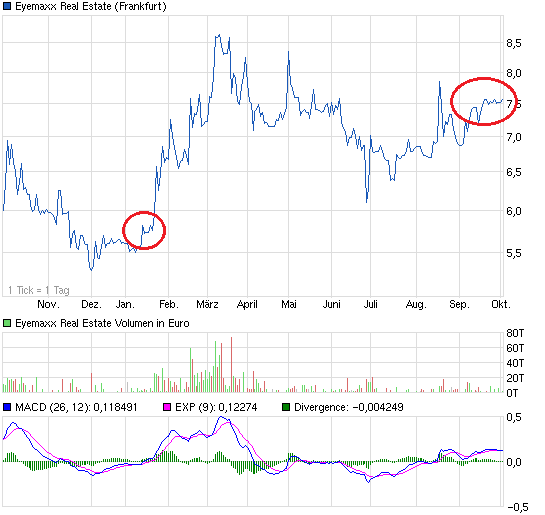
Task: Click the 80T volume axis value
Action: click(x=515, y=333)
